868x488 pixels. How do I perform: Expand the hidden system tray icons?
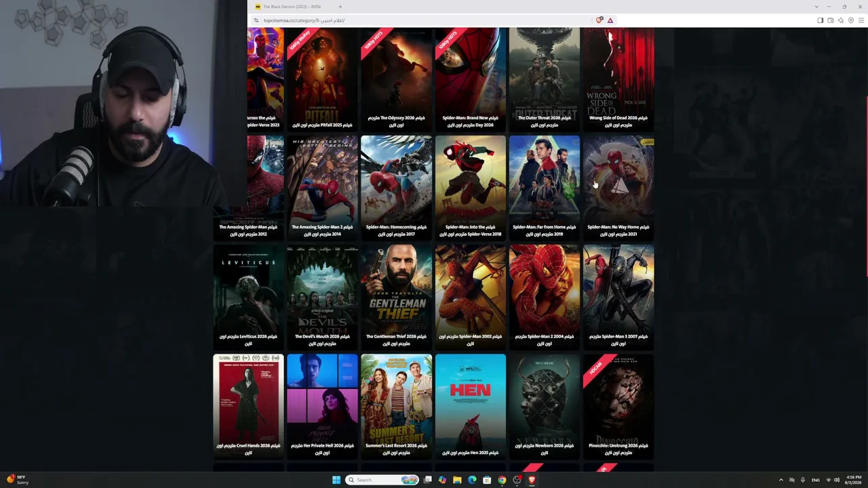[781, 480]
